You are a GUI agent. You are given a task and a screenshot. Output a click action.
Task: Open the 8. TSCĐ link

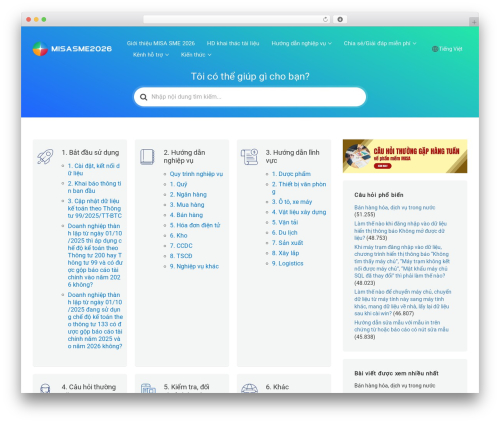pyautogui.click(x=181, y=256)
